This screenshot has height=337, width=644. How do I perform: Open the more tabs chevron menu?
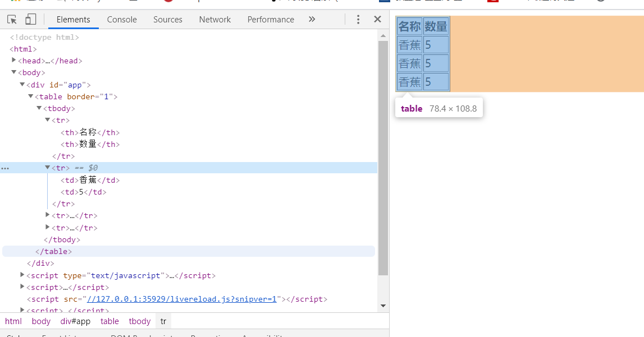[x=312, y=19]
